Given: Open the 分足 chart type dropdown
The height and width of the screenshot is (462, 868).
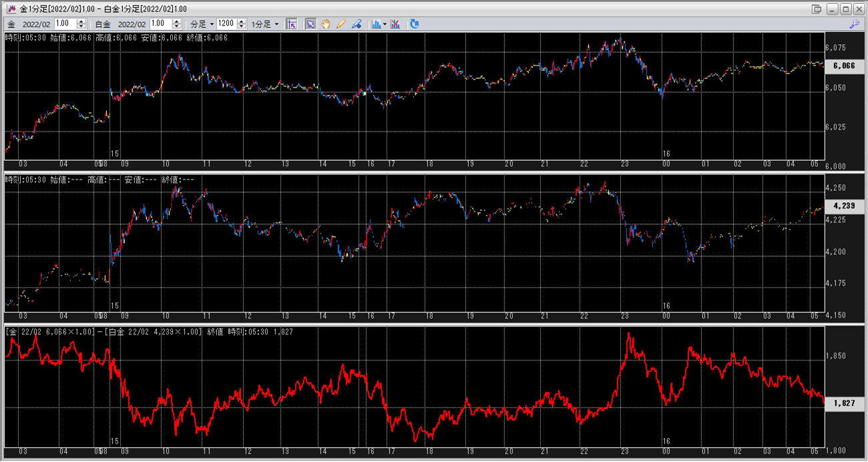Looking at the screenshot, I should 203,24.
